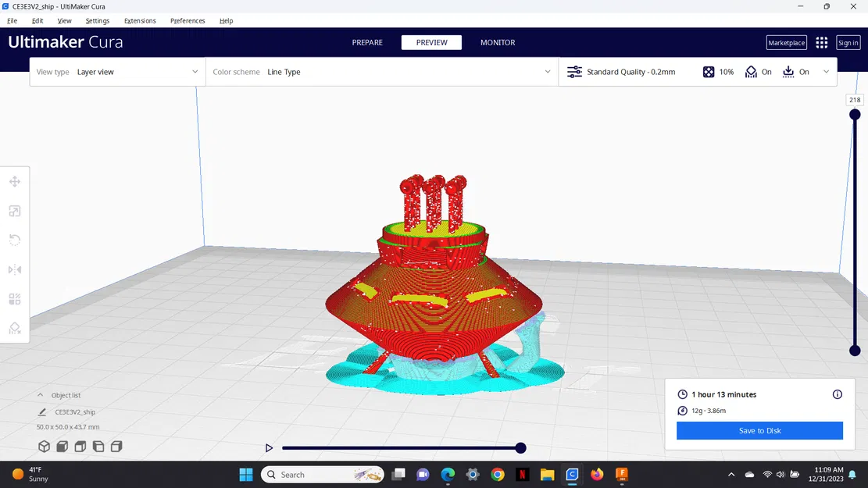Screen dimensions: 868x488
Task: Click the weather widget showing 41°F
Action: pyautogui.click(x=31, y=474)
